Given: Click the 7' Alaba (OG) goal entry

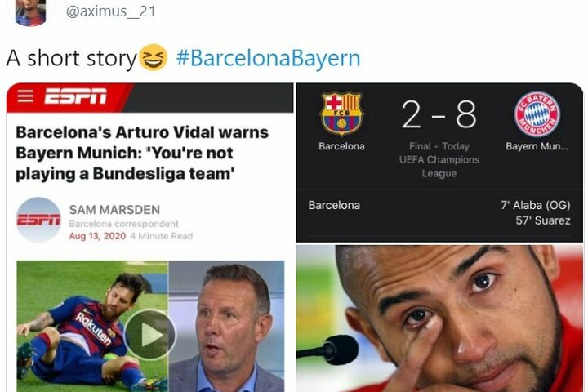Looking at the screenshot, I should (x=536, y=205).
